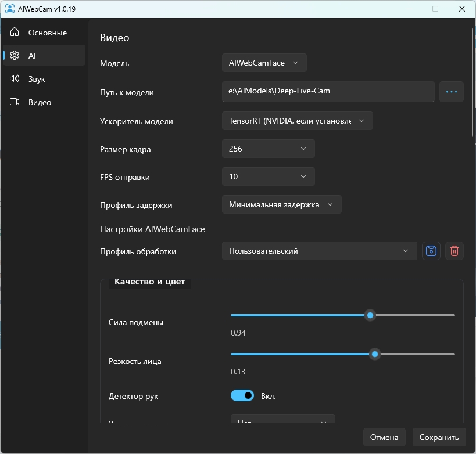Toggle the Детектор рук switch off
Image resolution: width=476 pixels, height=454 pixels.
(x=242, y=396)
